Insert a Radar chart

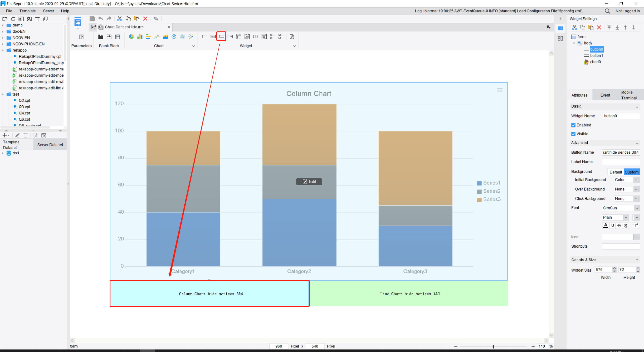click(x=182, y=37)
